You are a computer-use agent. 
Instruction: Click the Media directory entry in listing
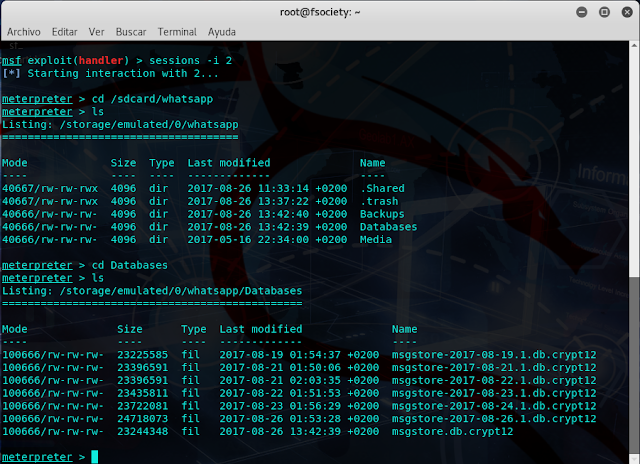pyautogui.click(x=375, y=240)
